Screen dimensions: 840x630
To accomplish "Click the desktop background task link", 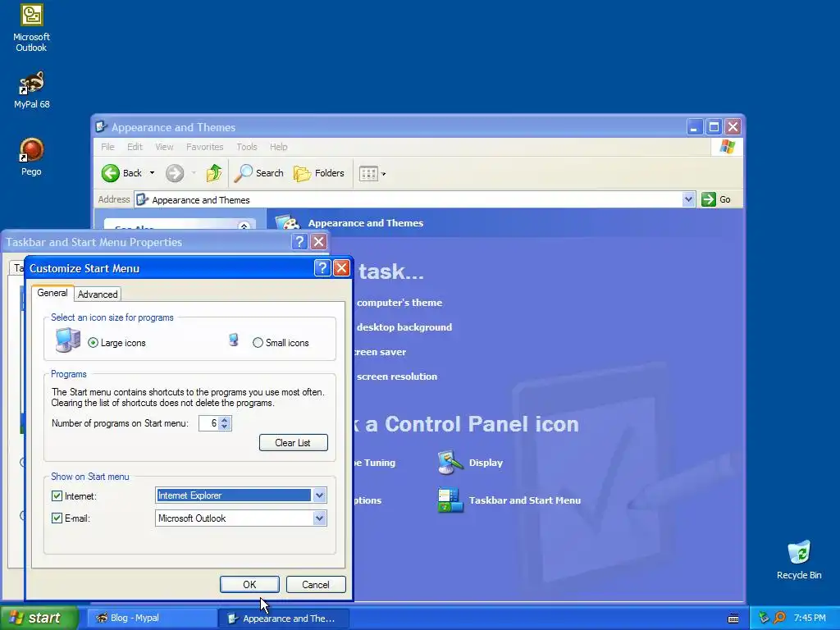I will [404, 327].
